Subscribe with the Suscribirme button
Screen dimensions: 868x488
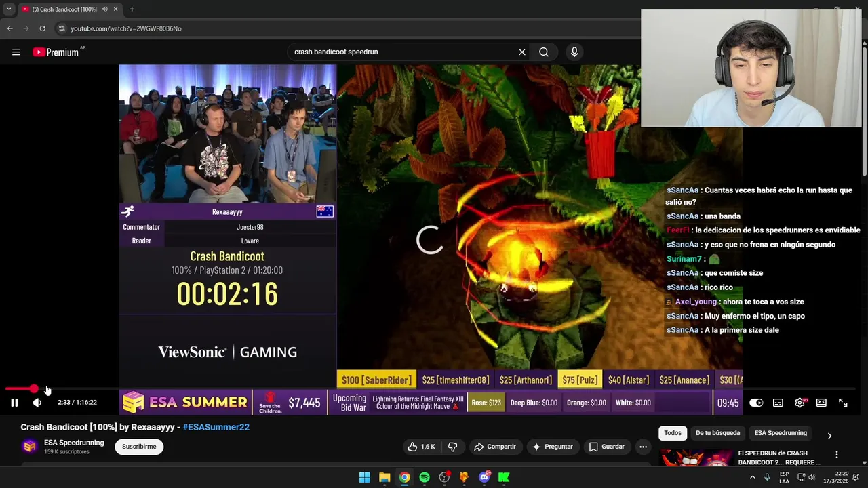(x=139, y=447)
